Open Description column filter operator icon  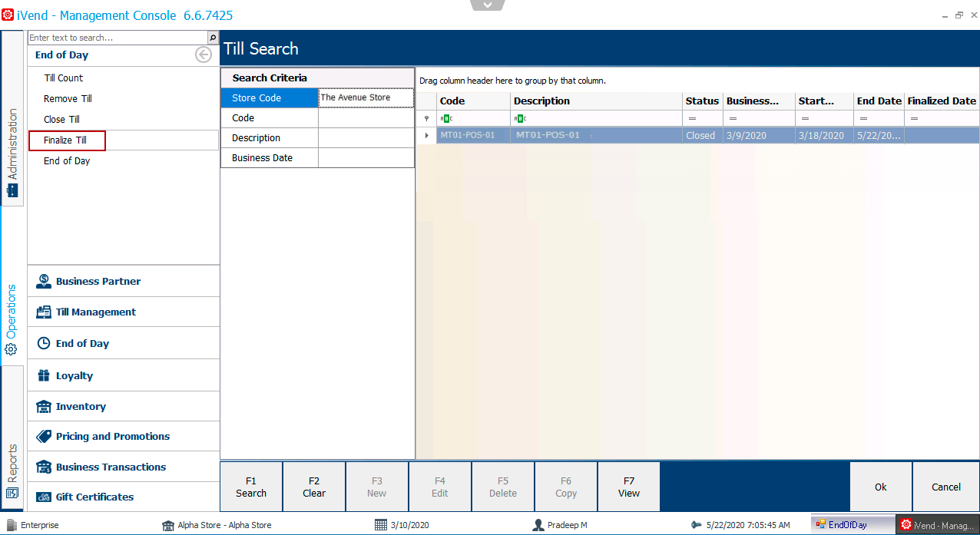tap(519, 119)
